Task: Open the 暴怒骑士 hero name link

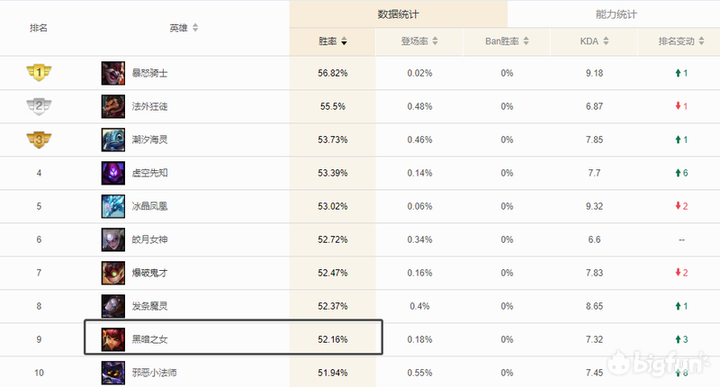Action: (150, 73)
